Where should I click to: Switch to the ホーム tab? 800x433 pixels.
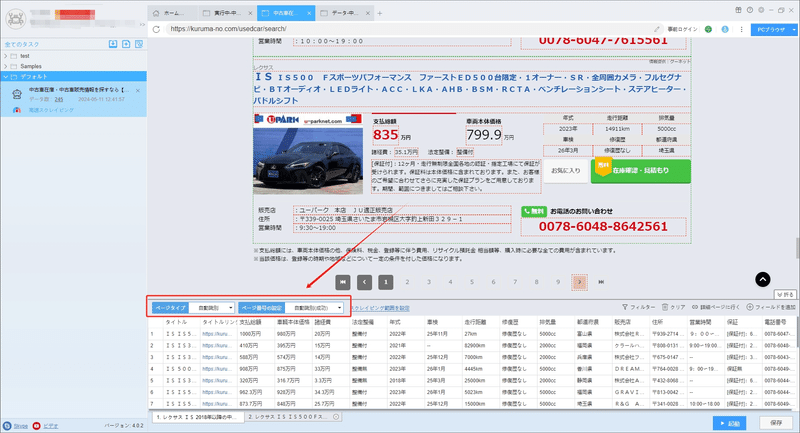coord(172,13)
